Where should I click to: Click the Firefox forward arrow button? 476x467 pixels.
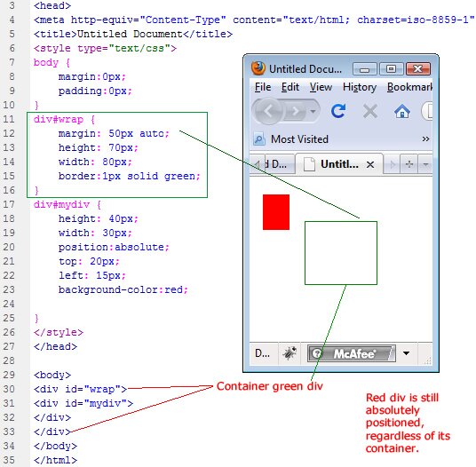[x=294, y=112]
